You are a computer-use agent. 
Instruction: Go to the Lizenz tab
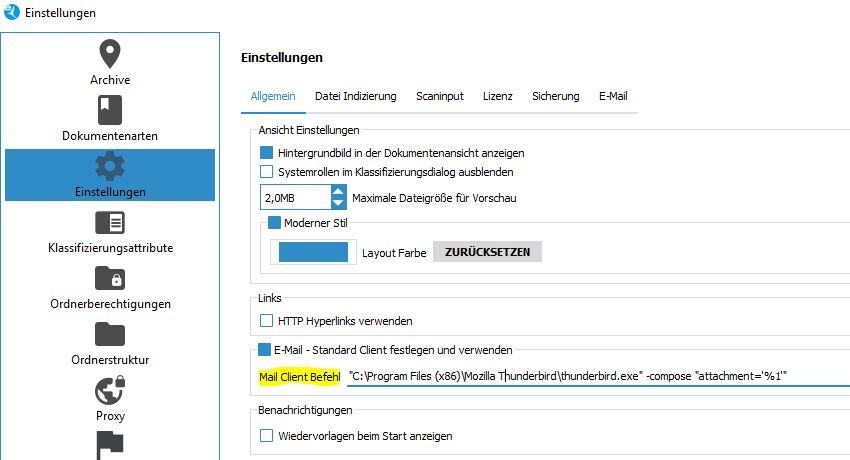[496, 96]
